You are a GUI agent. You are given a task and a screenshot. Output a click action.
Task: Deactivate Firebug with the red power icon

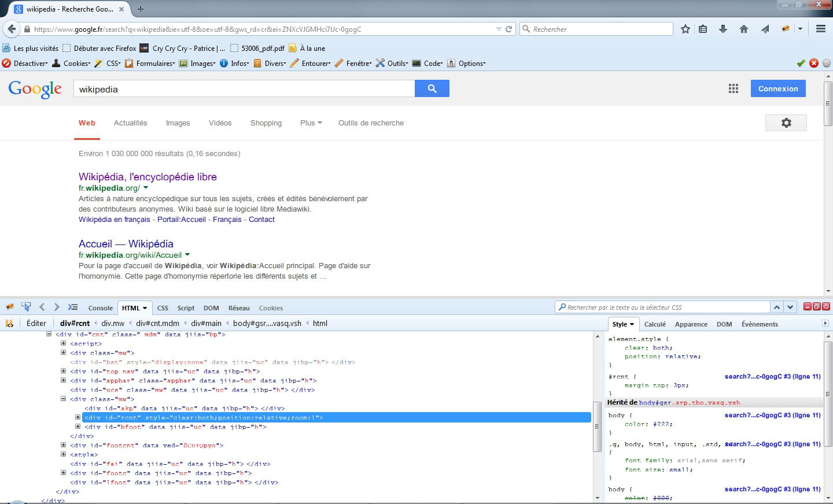[827, 307]
